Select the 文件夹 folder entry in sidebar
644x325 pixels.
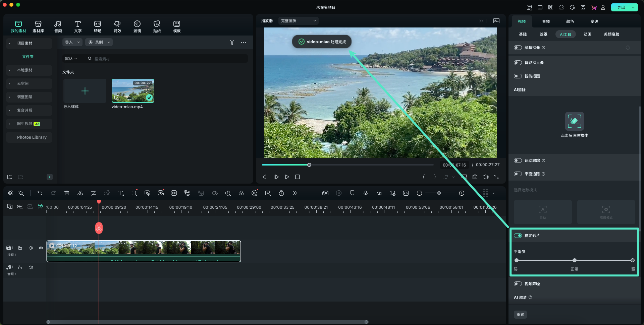(x=28, y=57)
